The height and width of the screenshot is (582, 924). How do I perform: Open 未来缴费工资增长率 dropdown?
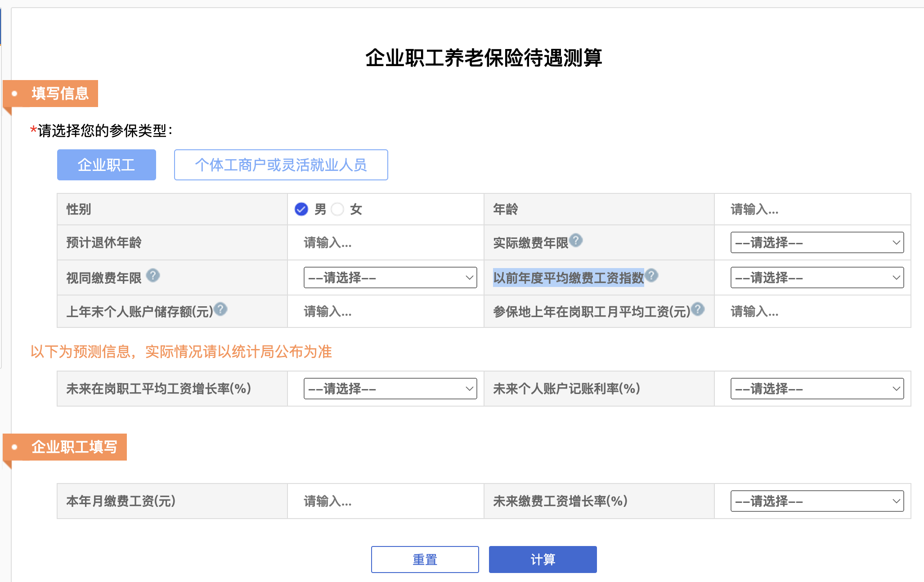point(817,501)
